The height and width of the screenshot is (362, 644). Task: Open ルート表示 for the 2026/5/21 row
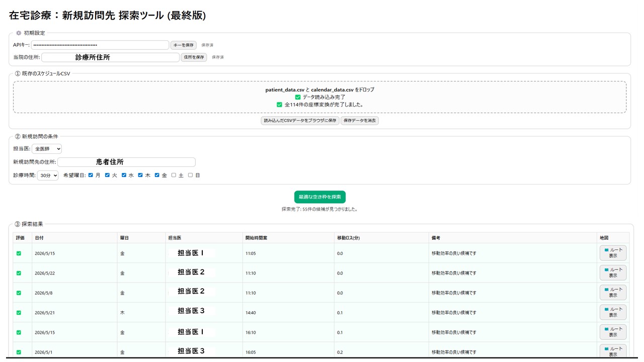[613, 312]
